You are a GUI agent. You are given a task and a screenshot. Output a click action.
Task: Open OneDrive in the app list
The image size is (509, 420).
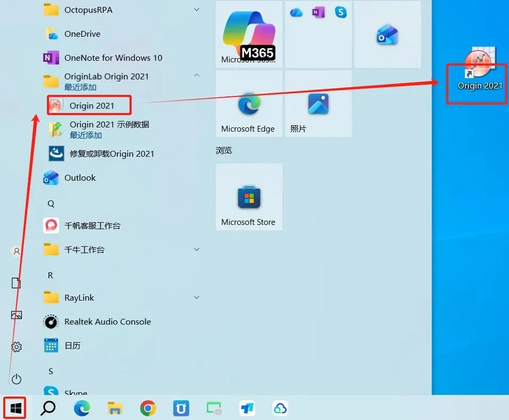[x=122, y=34]
